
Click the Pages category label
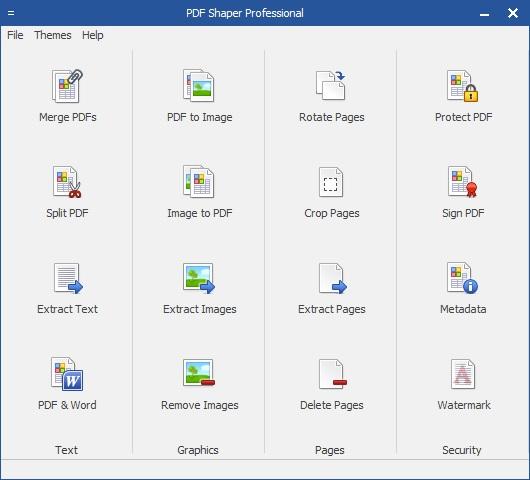pyautogui.click(x=330, y=450)
